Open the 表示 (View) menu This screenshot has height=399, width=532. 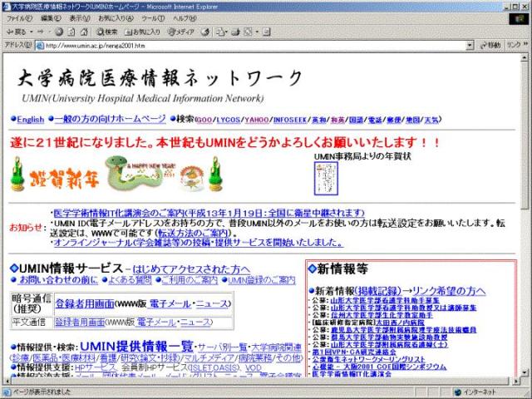coord(80,17)
